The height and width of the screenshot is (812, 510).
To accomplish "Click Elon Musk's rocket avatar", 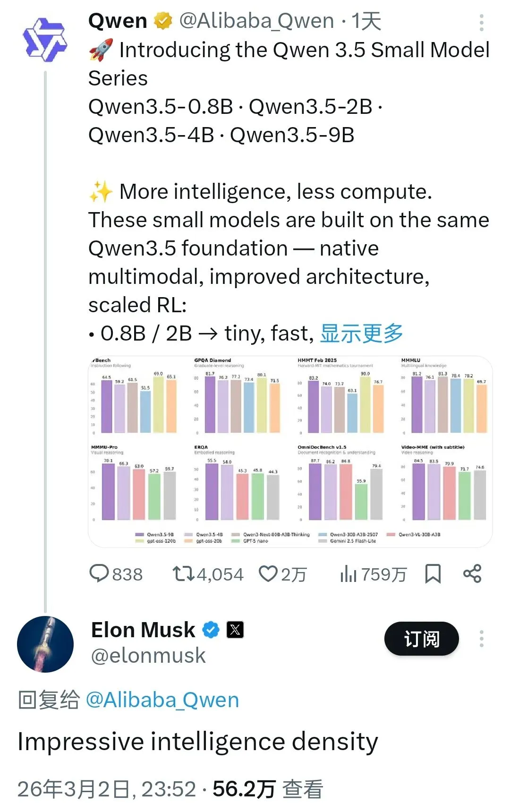I will click(x=45, y=644).
